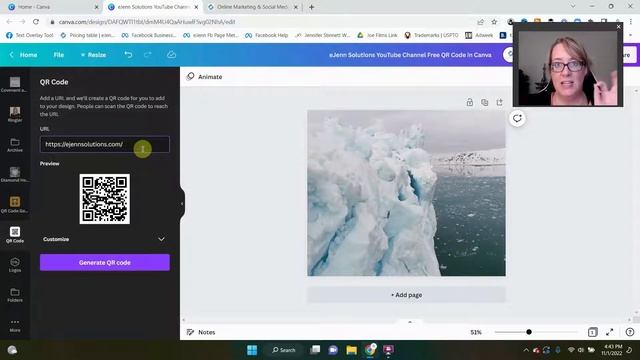Close the webcam overlay window
This screenshot has height=360, width=640.
[618, 27]
